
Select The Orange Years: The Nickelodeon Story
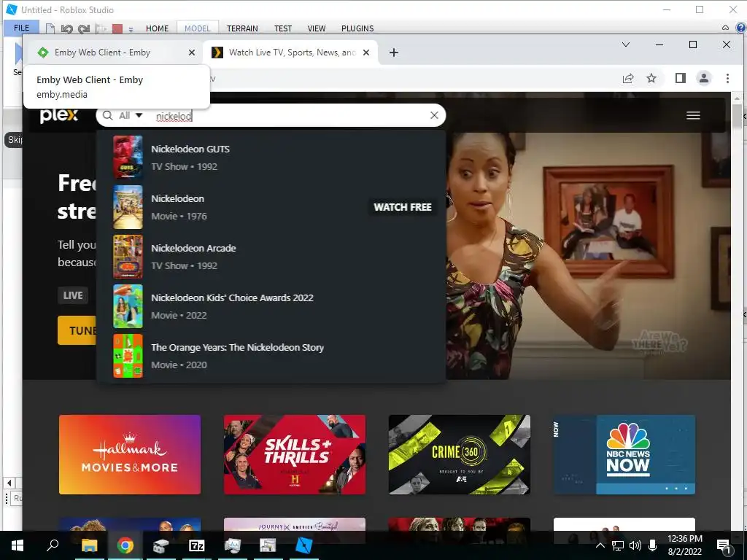coord(271,356)
